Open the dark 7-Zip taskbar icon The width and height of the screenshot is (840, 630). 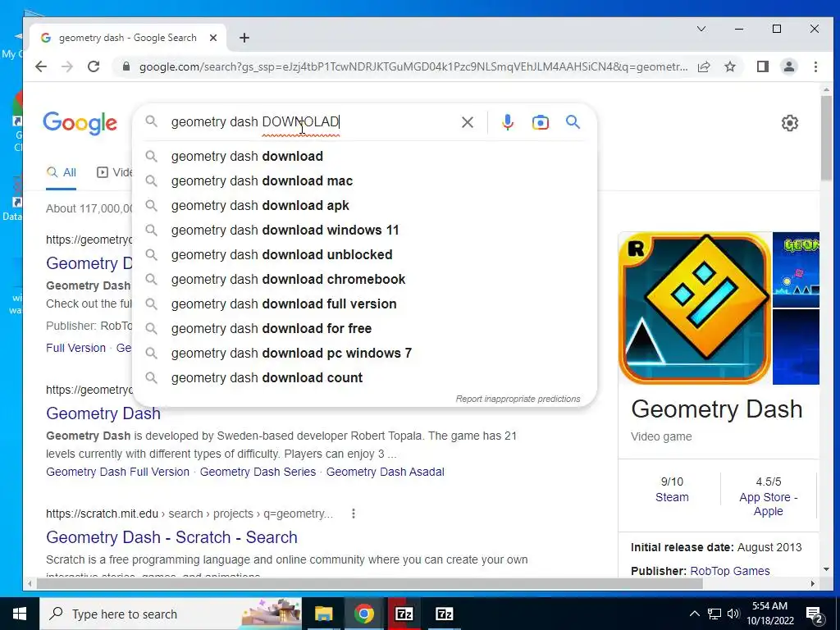(x=444, y=614)
